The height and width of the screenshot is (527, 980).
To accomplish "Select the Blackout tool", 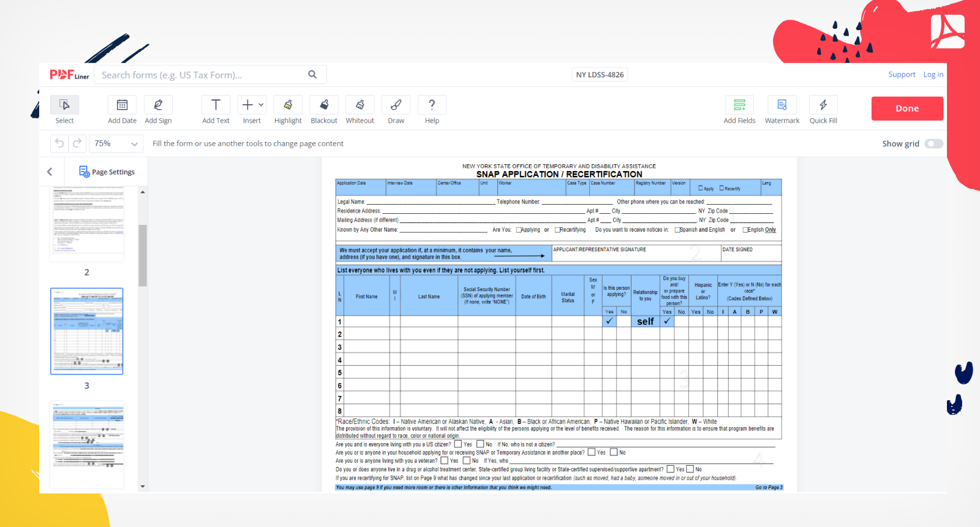I will 324,105.
